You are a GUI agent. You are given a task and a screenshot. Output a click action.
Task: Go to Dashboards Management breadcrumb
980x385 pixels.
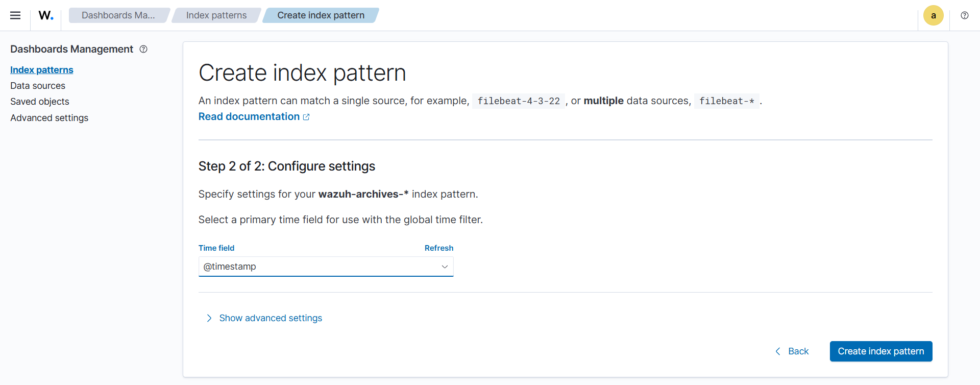point(118,15)
